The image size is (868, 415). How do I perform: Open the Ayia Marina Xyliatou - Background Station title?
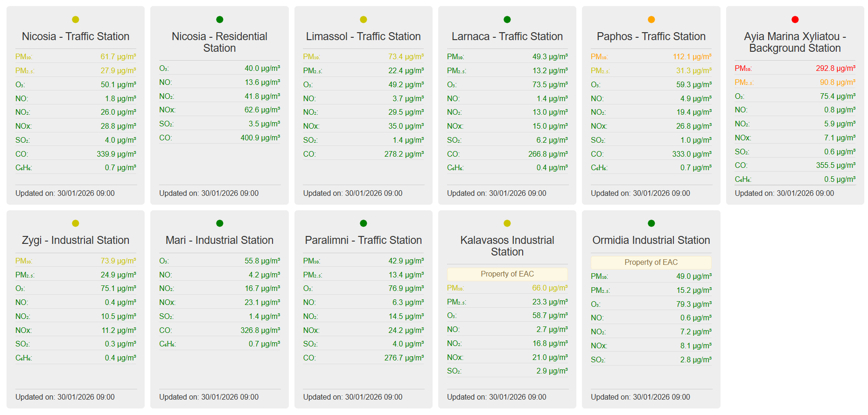coord(795,42)
